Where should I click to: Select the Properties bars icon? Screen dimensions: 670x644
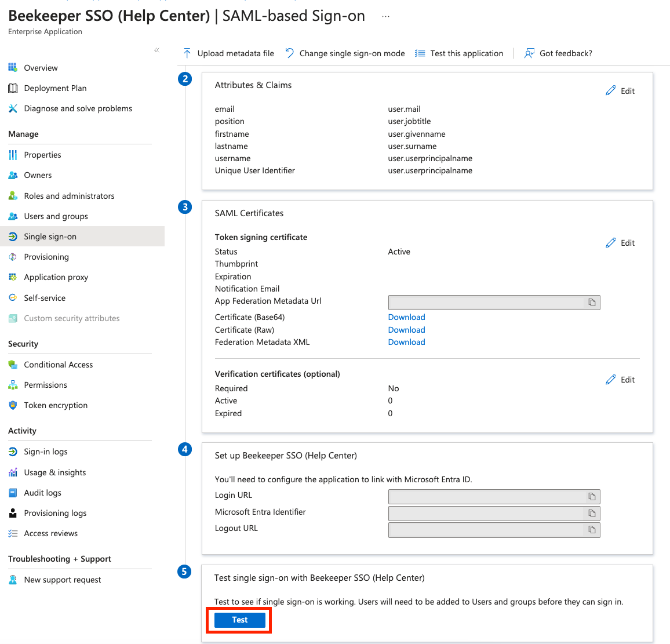pyautogui.click(x=13, y=155)
